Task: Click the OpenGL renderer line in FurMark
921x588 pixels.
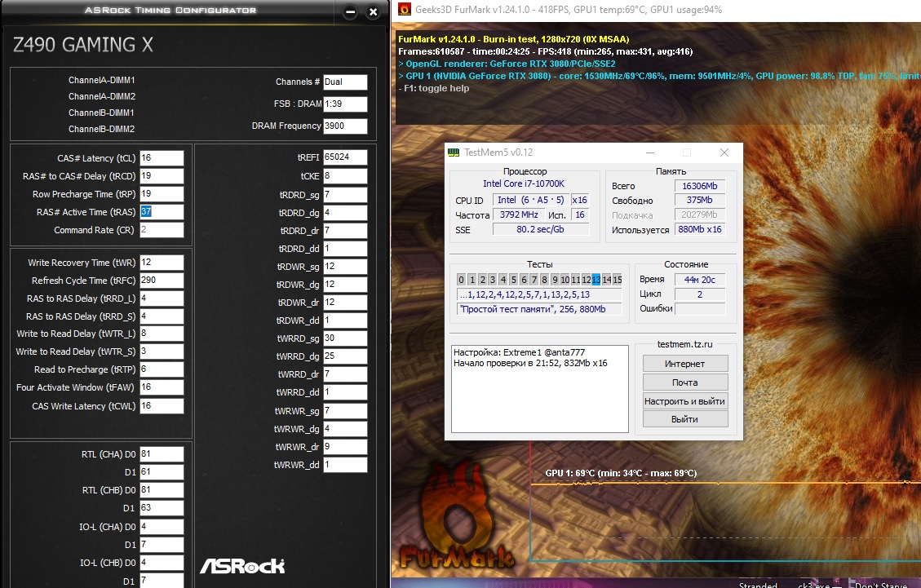Action: point(507,64)
